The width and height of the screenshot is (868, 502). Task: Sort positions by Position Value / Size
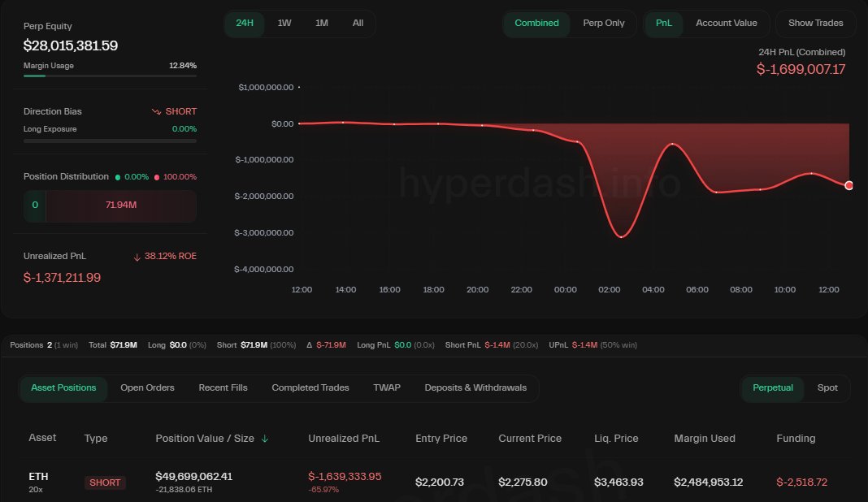pos(212,438)
